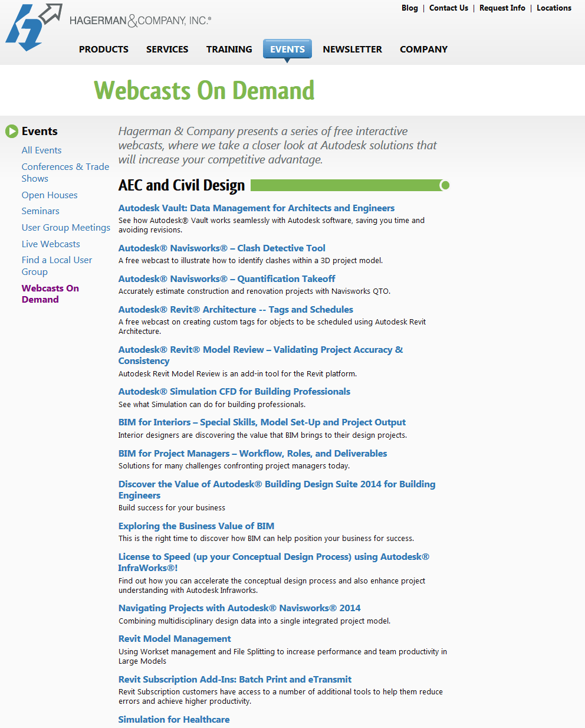Select Simulation for Healthcare webcast
Viewport: 585px width, 728px height.
[173, 719]
